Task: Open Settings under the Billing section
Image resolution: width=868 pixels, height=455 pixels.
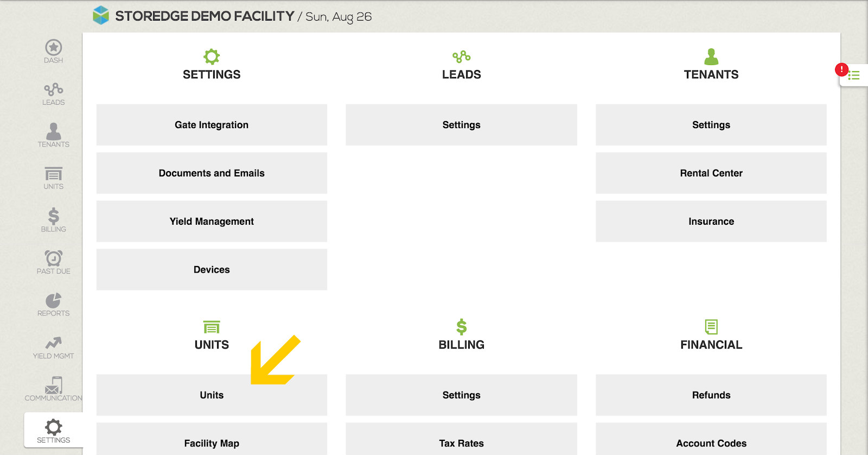Action: 461,395
